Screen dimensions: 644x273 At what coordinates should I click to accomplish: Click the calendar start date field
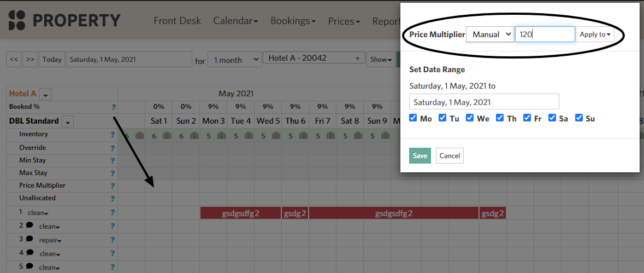click(x=129, y=59)
